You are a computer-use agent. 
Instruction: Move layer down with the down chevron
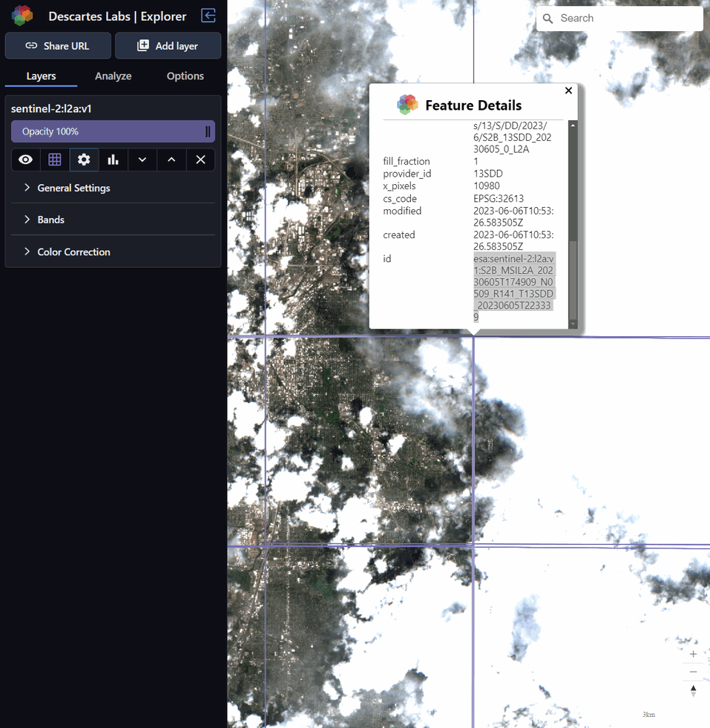click(x=142, y=160)
